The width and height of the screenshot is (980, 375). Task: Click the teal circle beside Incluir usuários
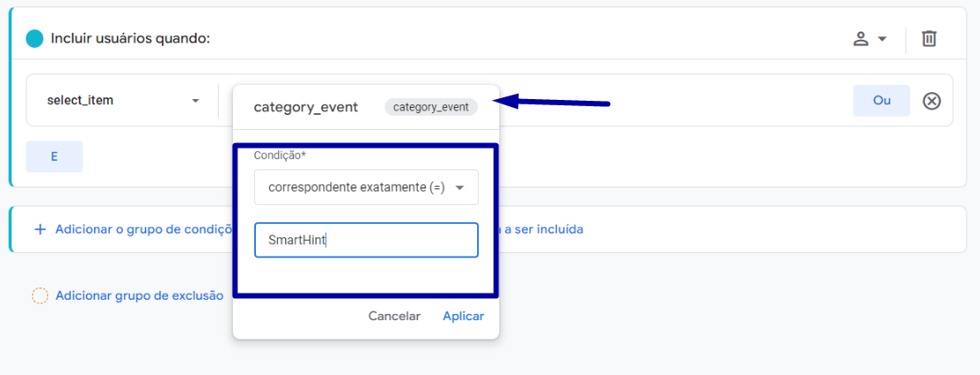[x=35, y=39]
